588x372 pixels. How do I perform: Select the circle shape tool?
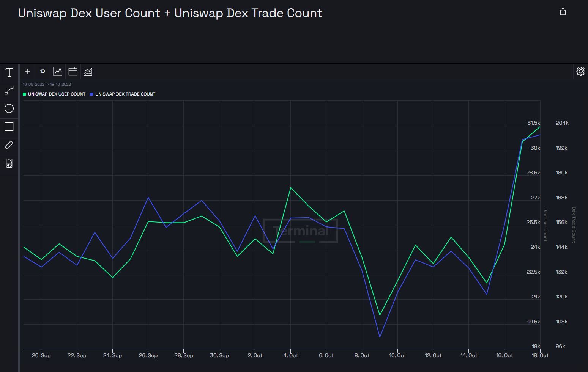click(x=9, y=109)
